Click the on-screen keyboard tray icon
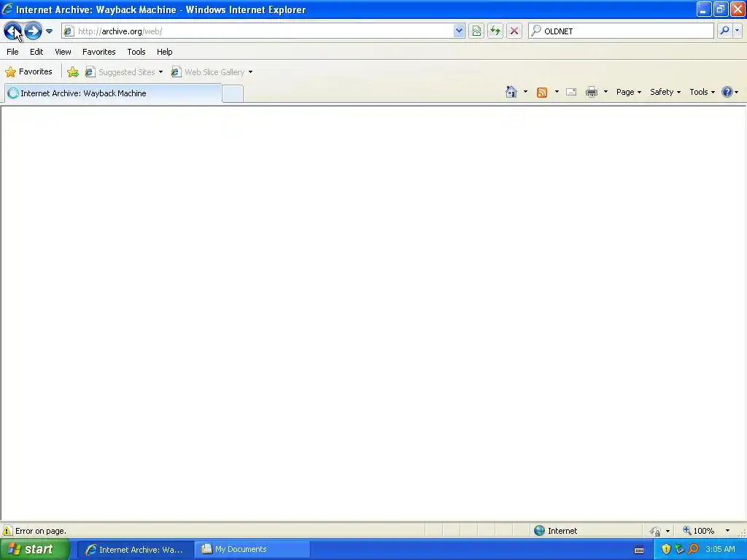The height and width of the screenshot is (560, 747). (x=639, y=550)
